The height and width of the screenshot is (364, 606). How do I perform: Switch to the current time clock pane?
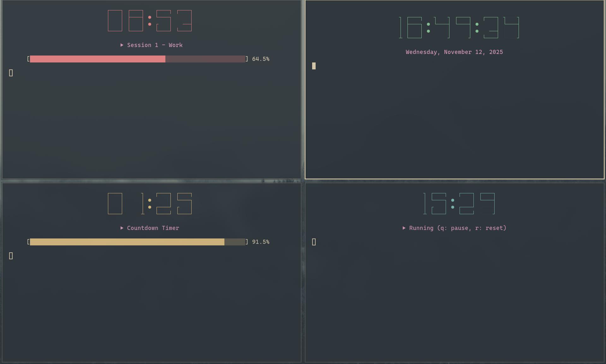pos(454,120)
